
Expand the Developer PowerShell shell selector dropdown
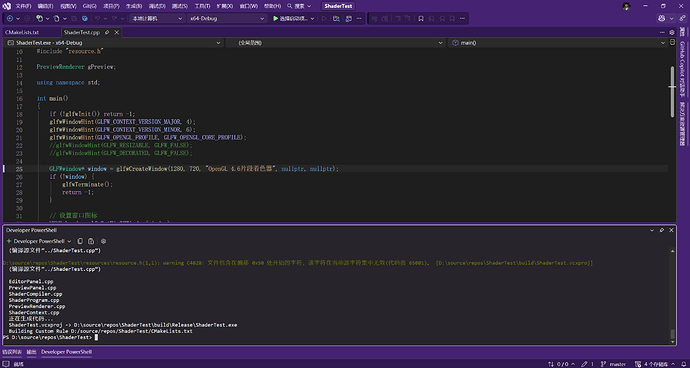(x=69, y=241)
